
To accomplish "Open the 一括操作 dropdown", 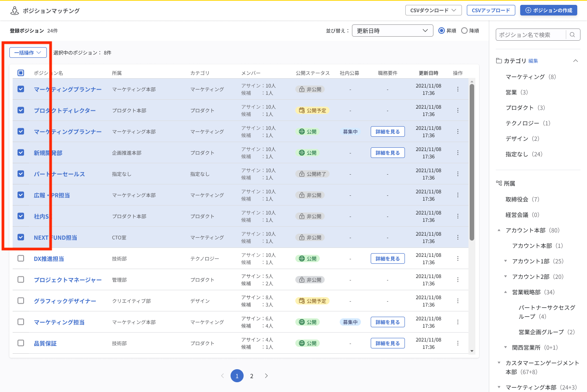I will coord(28,52).
